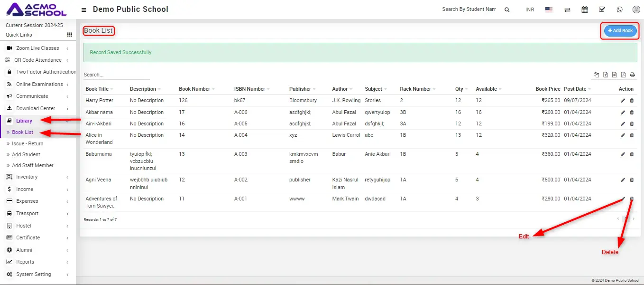This screenshot has width=644, height=285.
Task: Click the Add Book button
Action: tap(620, 31)
